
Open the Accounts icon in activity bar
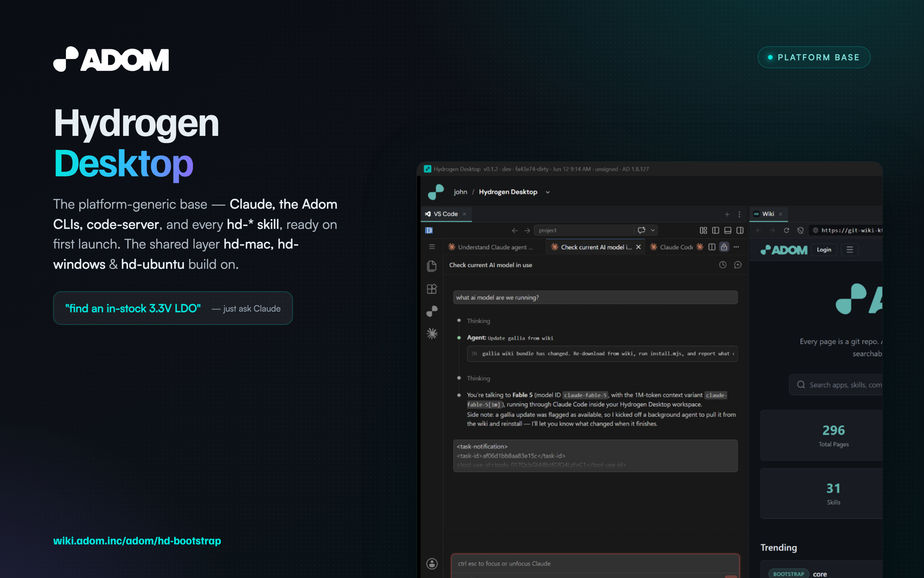pos(432,564)
